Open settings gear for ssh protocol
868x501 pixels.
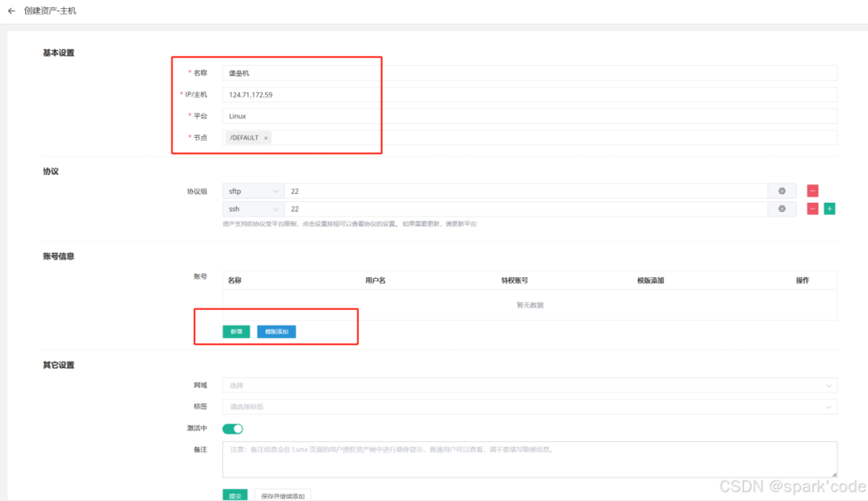click(781, 208)
